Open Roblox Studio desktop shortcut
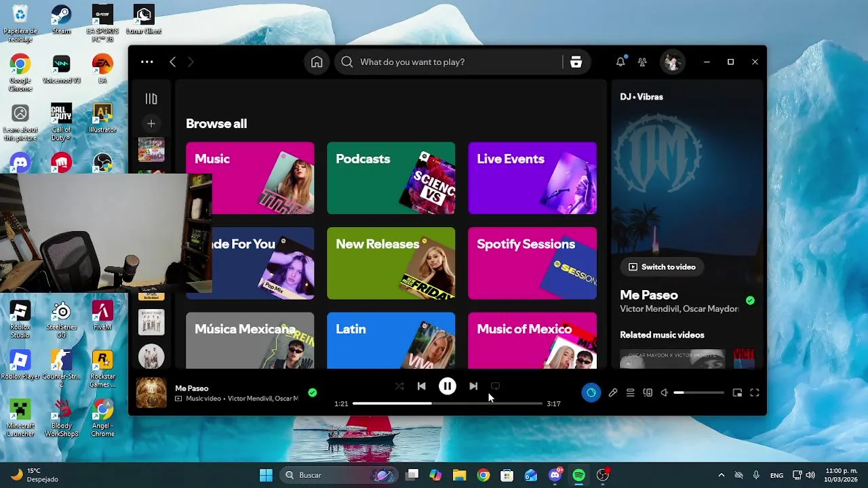 (20, 320)
